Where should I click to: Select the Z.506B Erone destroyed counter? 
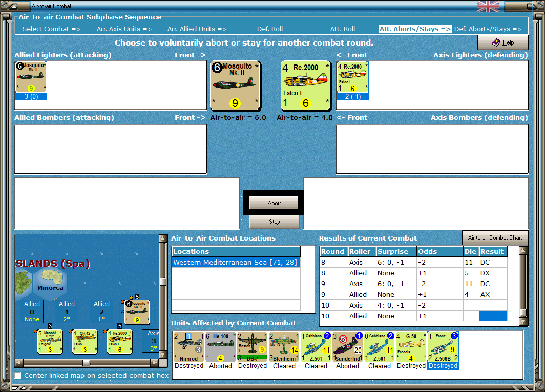[443, 347]
